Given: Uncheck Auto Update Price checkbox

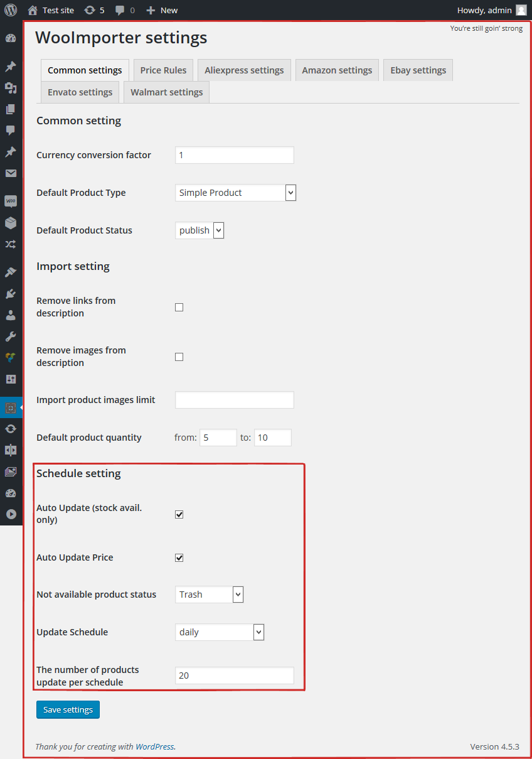Looking at the screenshot, I should click(x=179, y=557).
